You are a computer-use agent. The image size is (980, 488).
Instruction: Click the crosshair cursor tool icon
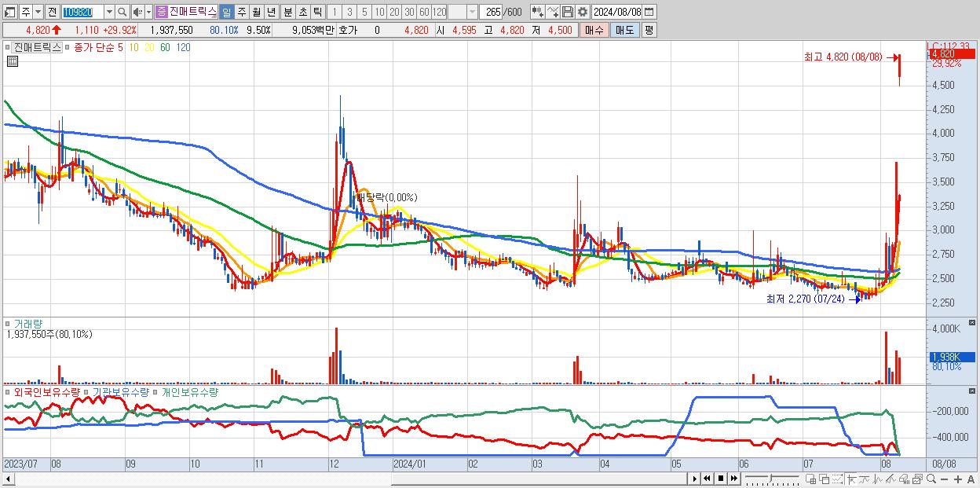coord(851,479)
